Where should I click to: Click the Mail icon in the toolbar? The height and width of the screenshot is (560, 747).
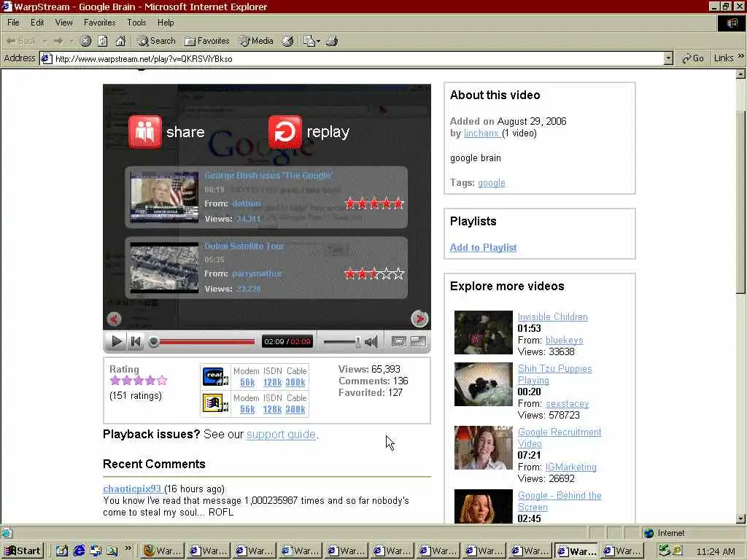[309, 41]
